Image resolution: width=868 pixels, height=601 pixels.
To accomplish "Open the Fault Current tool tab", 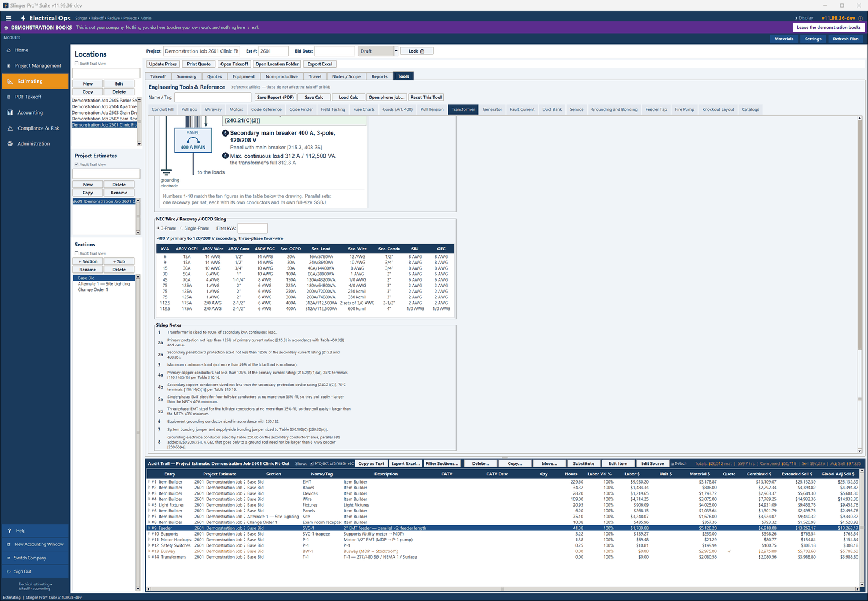I will [522, 109].
